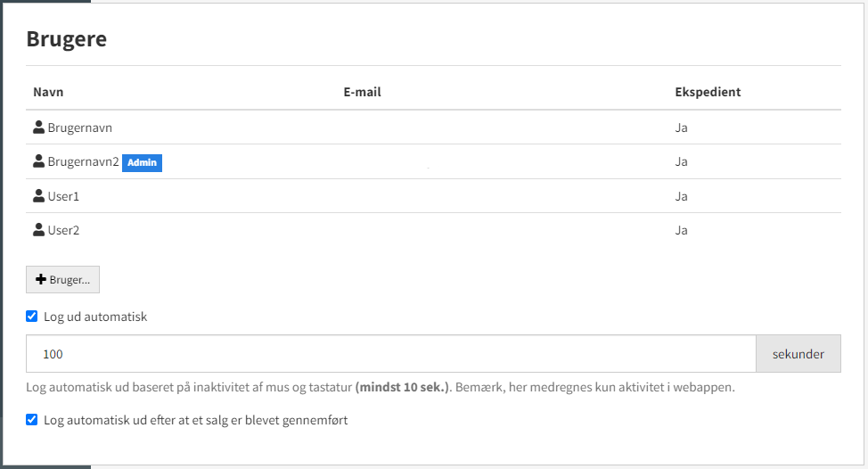The image size is (868, 469).
Task: Uncheck Log ud automatisk checkbox
Action: (x=31, y=317)
